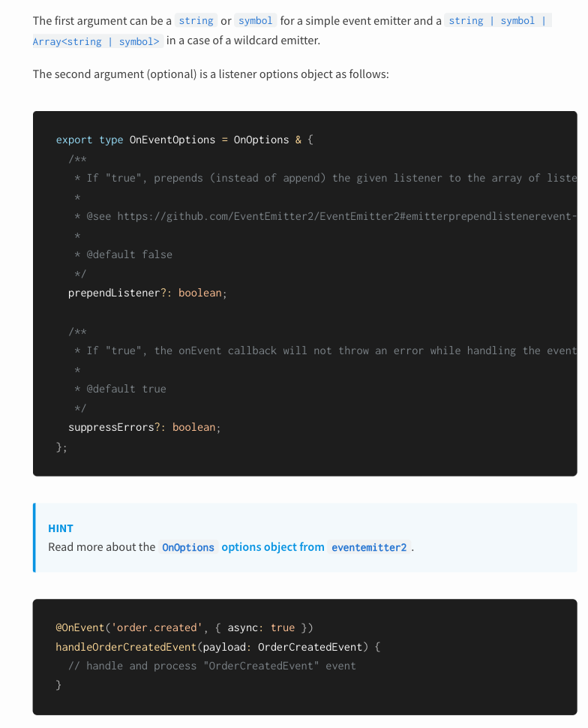Click the handleOrderCreatedEvent method signature
The height and width of the screenshot is (728, 588).
click(x=218, y=647)
